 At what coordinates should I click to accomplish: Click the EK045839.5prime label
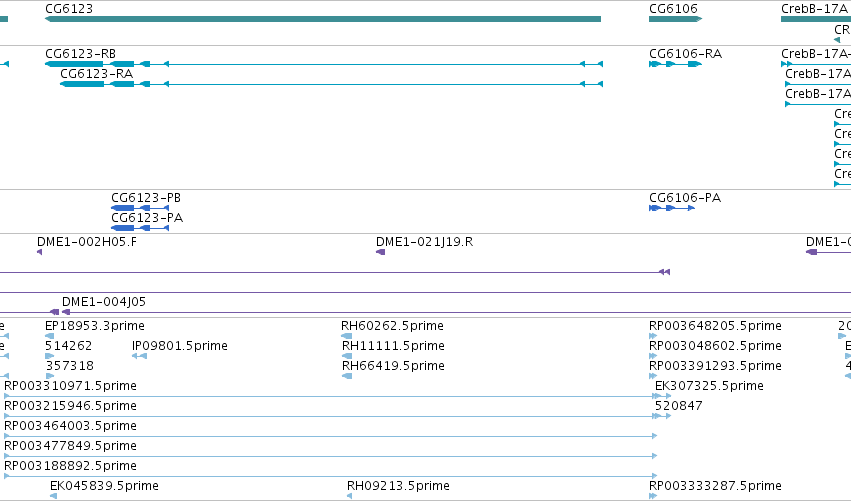tap(104, 486)
